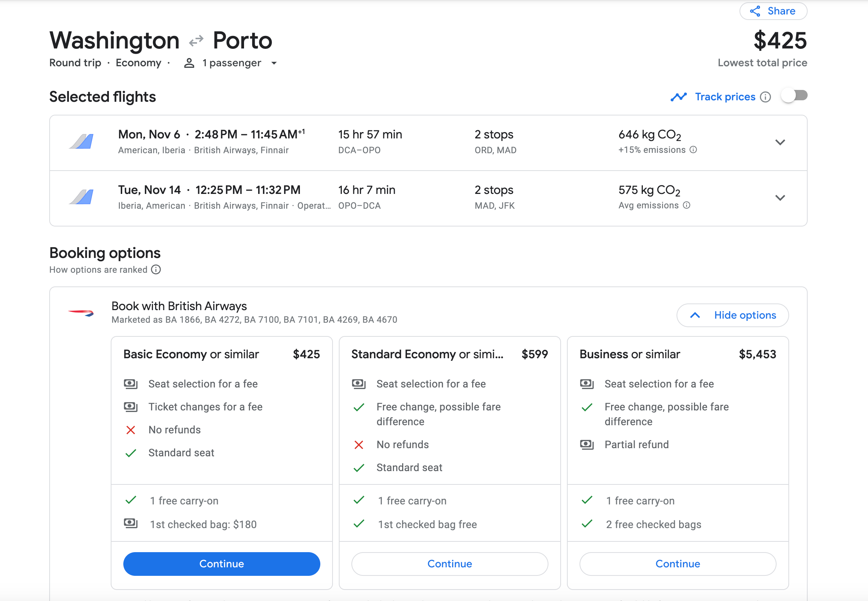Click the Porto city title
Screen dimensions: 868x601
pos(242,40)
